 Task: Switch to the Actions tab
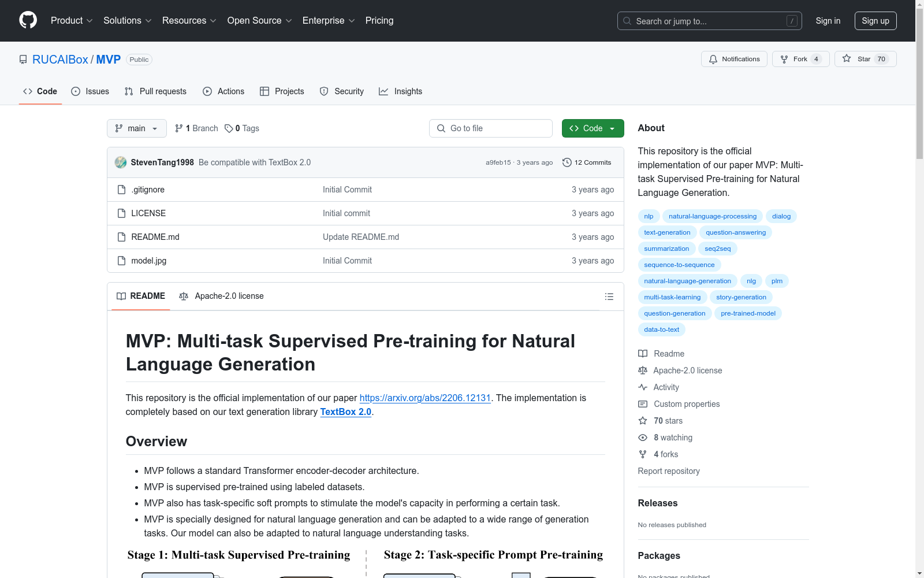click(223, 91)
